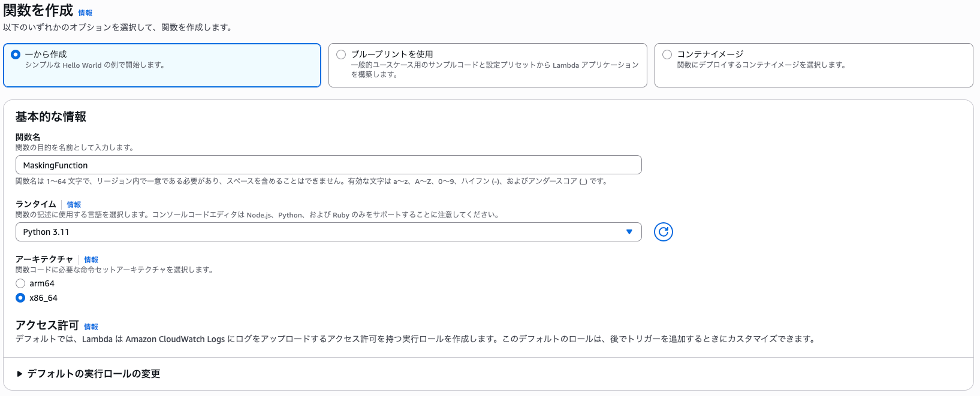Click the 関数を作成 page title

(x=38, y=10)
